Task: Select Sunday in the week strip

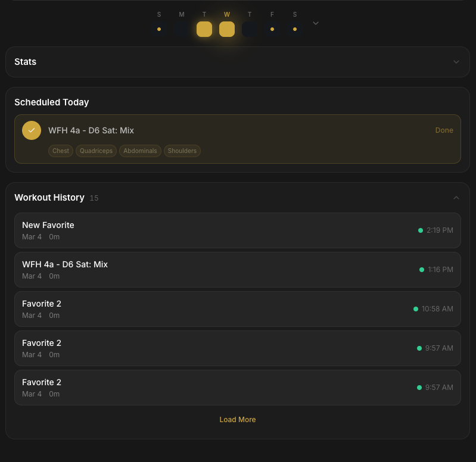Action: 159,29
